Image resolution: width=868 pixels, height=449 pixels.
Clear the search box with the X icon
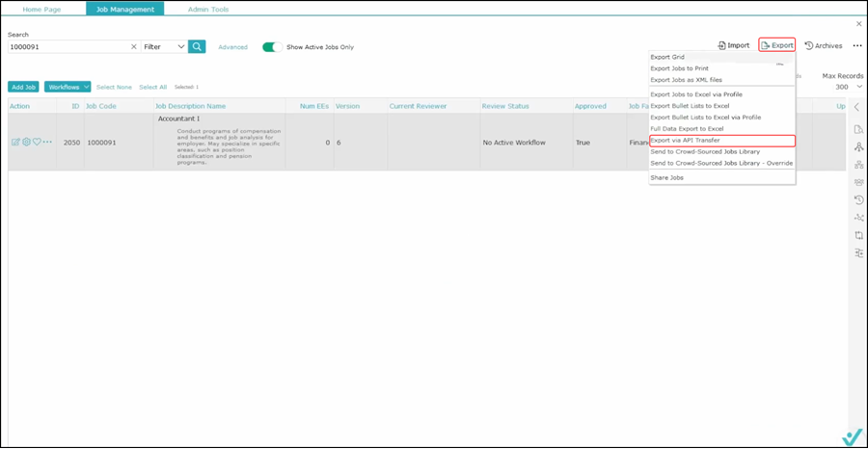[x=133, y=46]
